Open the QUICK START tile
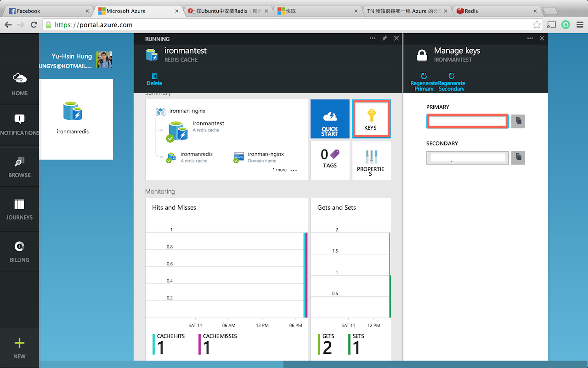Screen dimensions: 588x368 click(x=329, y=119)
